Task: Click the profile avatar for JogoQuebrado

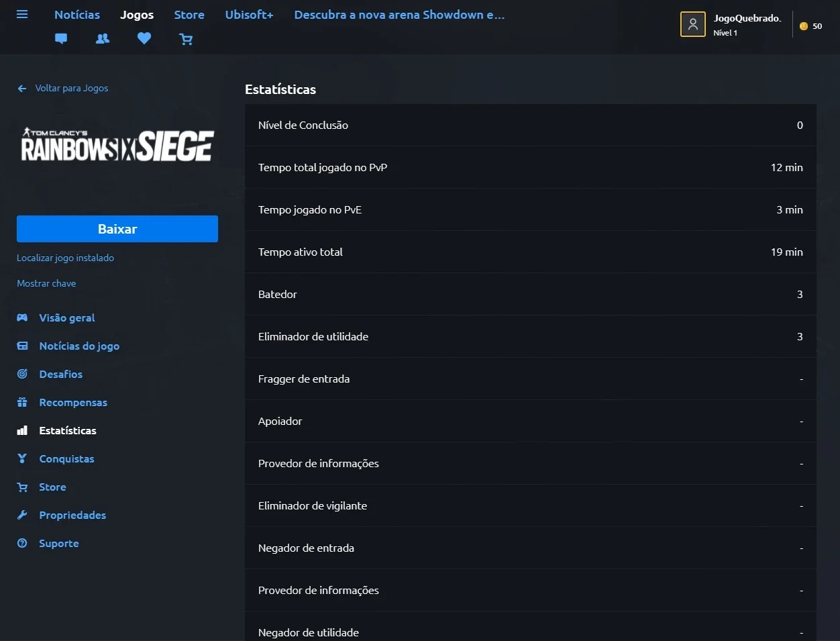Action: pyautogui.click(x=693, y=24)
